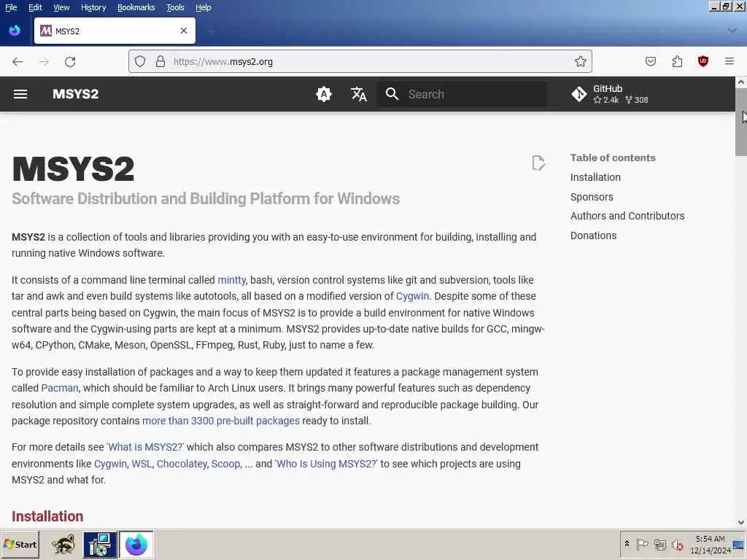
Task: Toggle the light/dark color scheme icon
Action: click(x=323, y=94)
